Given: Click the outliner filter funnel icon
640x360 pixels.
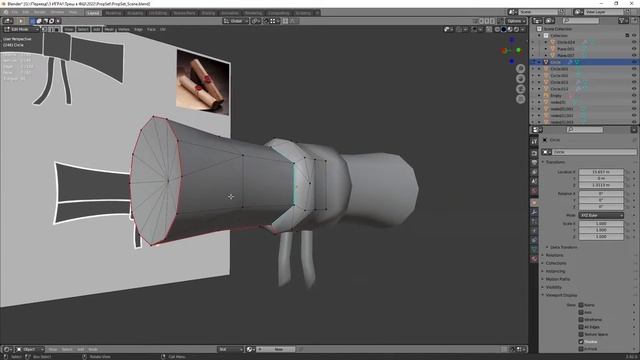Looking at the screenshot, I should tap(621, 20).
